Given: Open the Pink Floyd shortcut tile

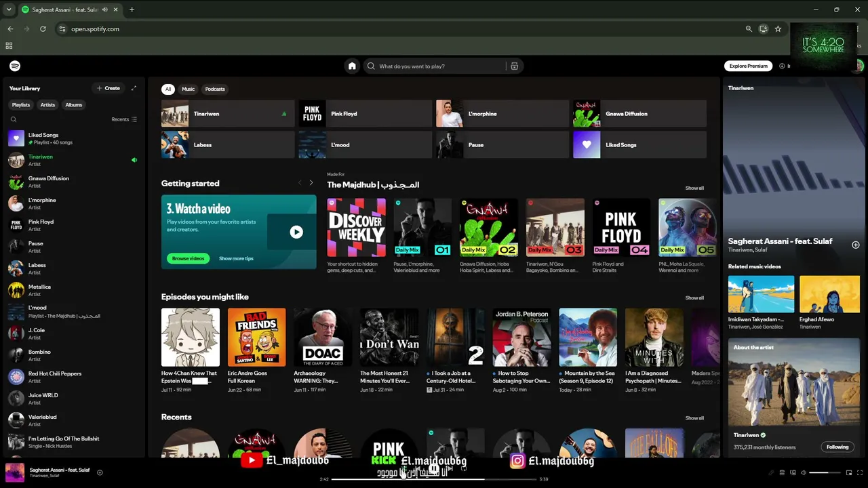Looking at the screenshot, I should point(366,114).
